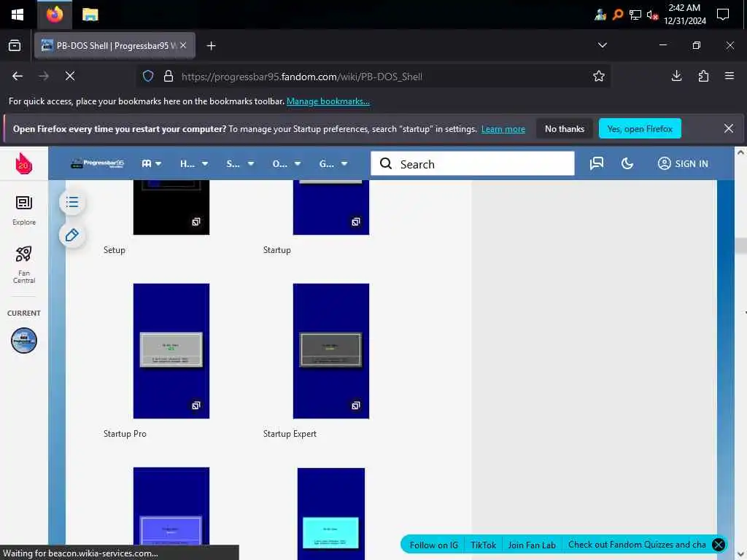The image size is (747, 560).
Task: Click the tracking protection shield icon
Action: click(148, 76)
